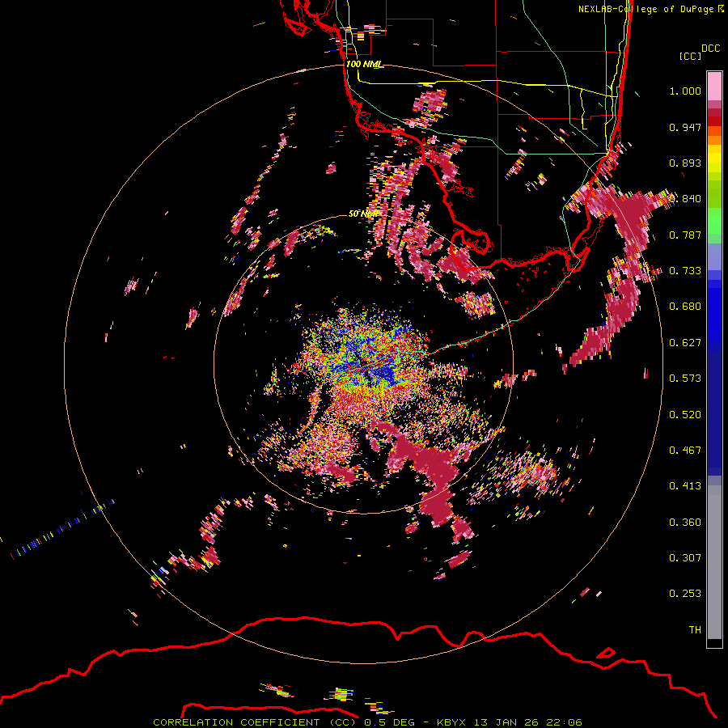
Task: Click the 0.947 scale value
Action: coord(685,127)
